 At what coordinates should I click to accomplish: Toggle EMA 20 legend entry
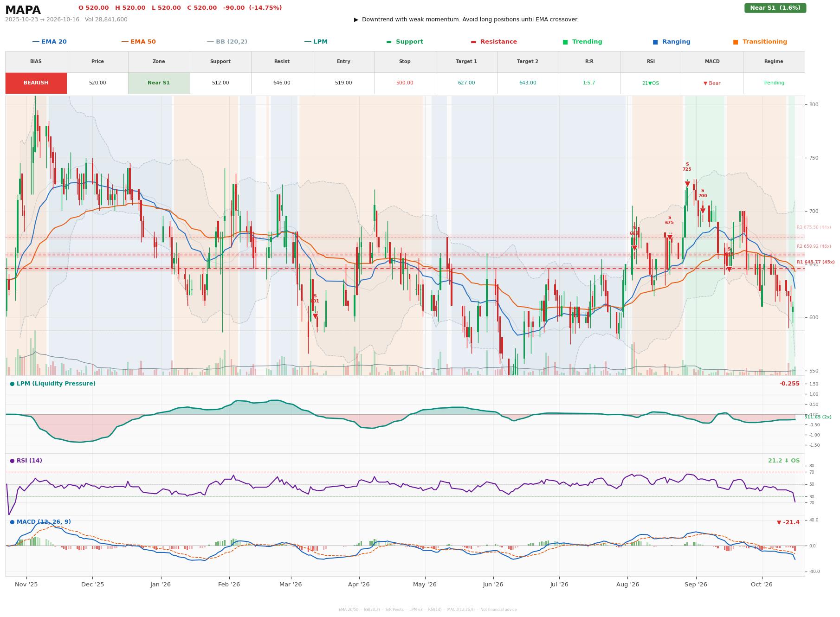[x=49, y=42]
